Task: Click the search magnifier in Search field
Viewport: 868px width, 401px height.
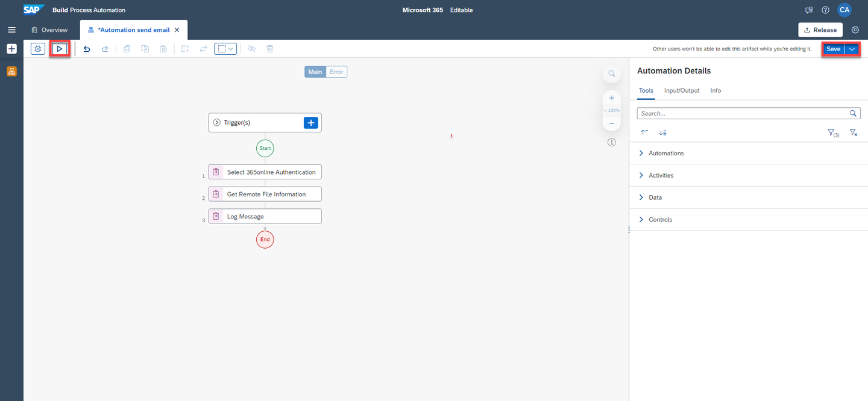Action: pos(854,113)
